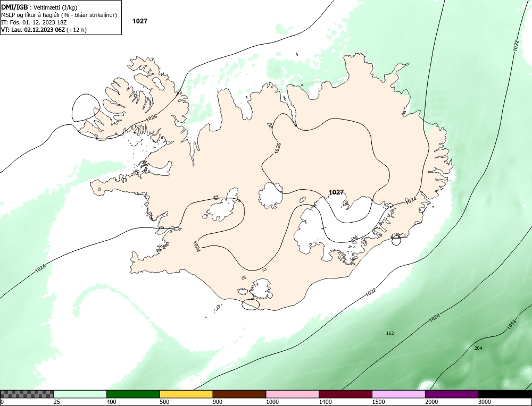This screenshot has height=406, width=532.
Task: Click the legend tick value 2000
Action: tap(431, 402)
